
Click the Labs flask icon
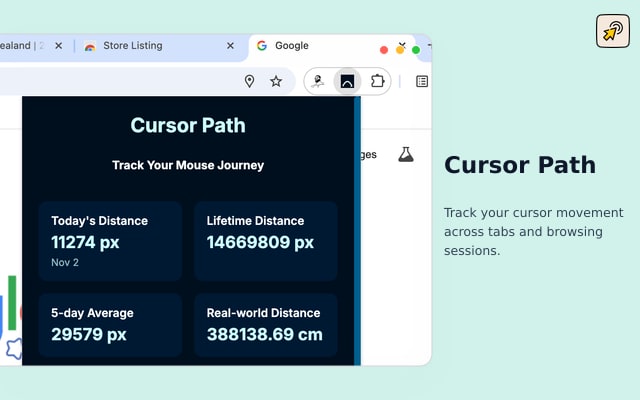point(406,155)
